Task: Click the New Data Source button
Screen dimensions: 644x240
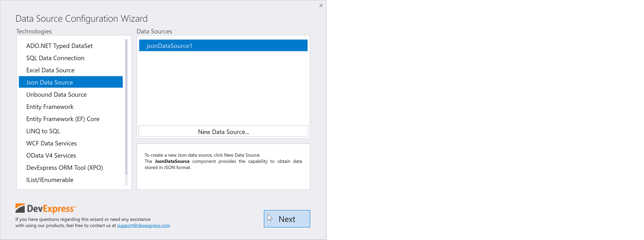Action: (223, 131)
